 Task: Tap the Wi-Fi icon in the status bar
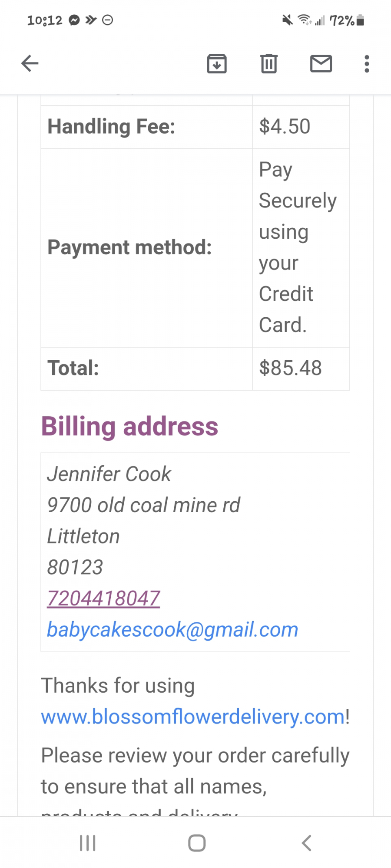[x=304, y=20]
